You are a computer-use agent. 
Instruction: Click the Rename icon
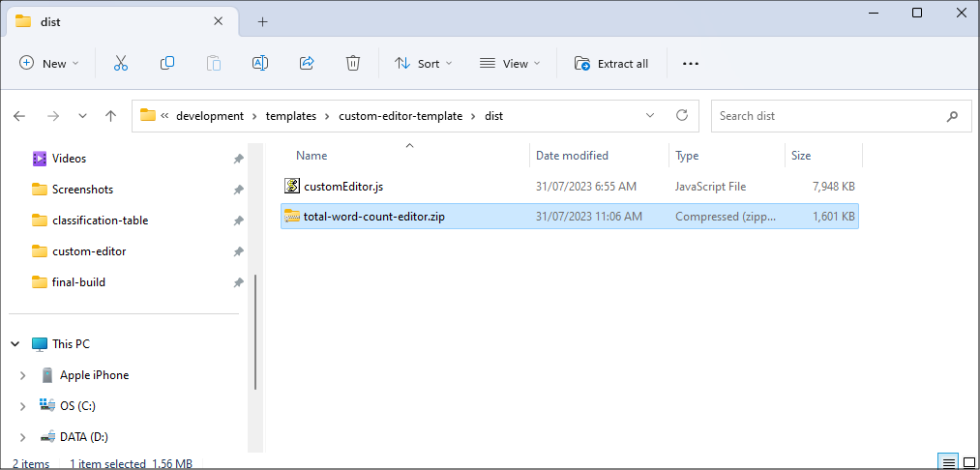(260, 63)
